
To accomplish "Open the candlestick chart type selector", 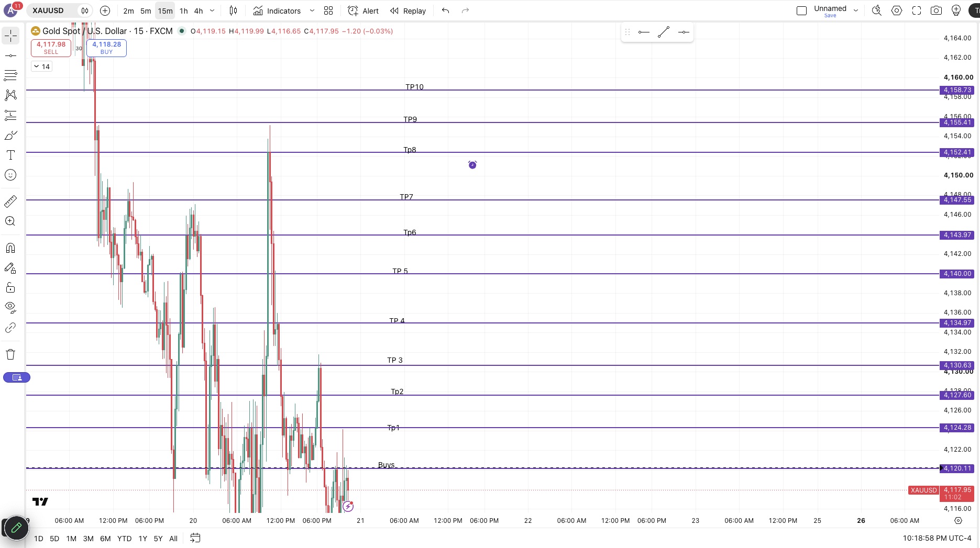I will pyautogui.click(x=234, y=10).
